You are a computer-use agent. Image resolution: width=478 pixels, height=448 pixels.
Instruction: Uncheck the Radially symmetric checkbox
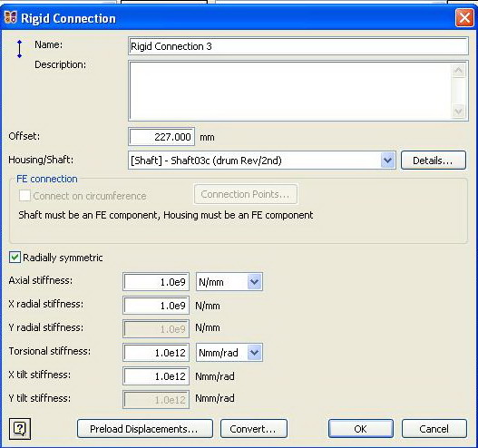[15, 258]
